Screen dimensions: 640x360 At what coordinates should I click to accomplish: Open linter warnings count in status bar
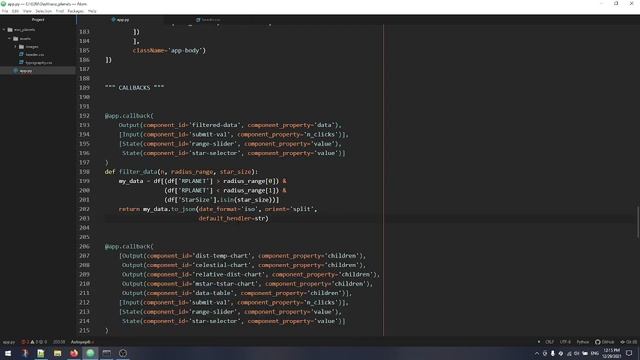pyautogui.click(x=34, y=342)
